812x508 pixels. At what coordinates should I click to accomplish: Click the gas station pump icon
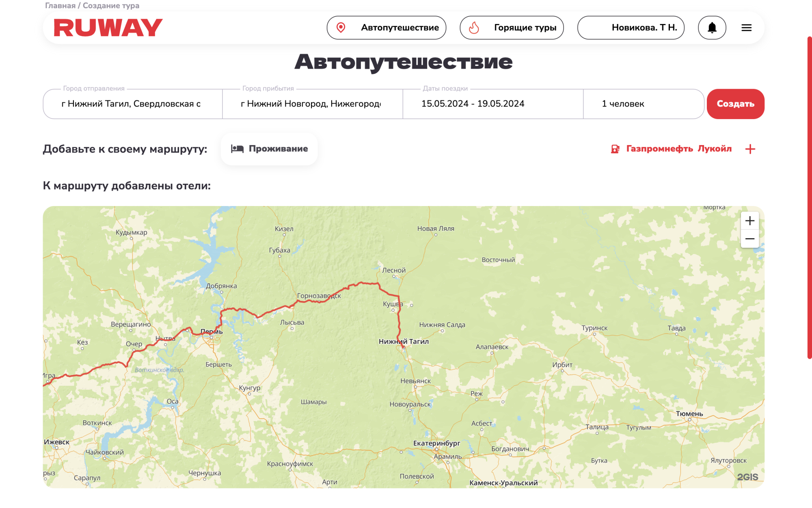(x=615, y=149)
